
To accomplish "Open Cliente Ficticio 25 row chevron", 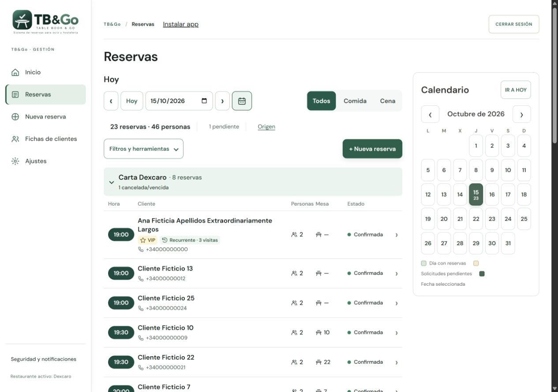I will (x=397, y=303).
